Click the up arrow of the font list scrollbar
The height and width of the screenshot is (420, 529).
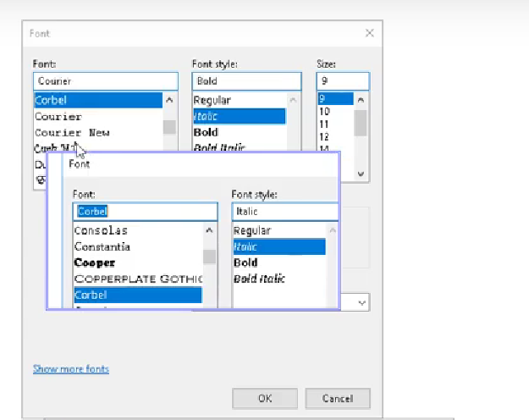pyautogui.click(x=169, y=100)
